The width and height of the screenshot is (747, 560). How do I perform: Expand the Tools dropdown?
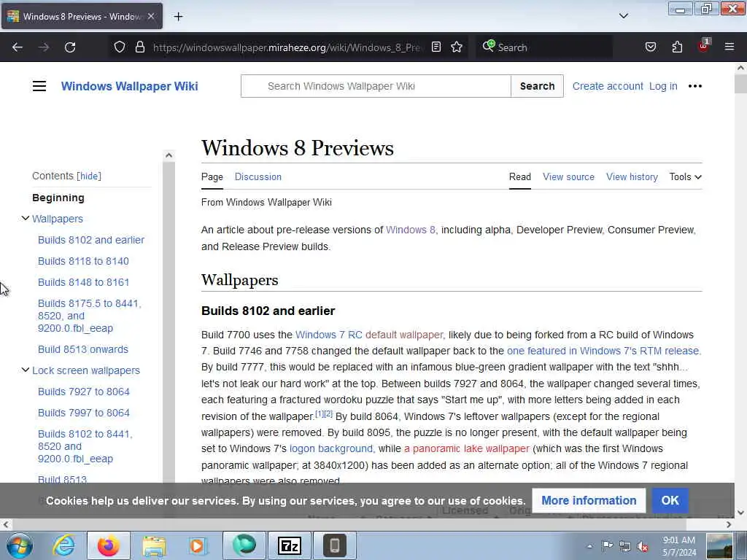click(685, 176)
